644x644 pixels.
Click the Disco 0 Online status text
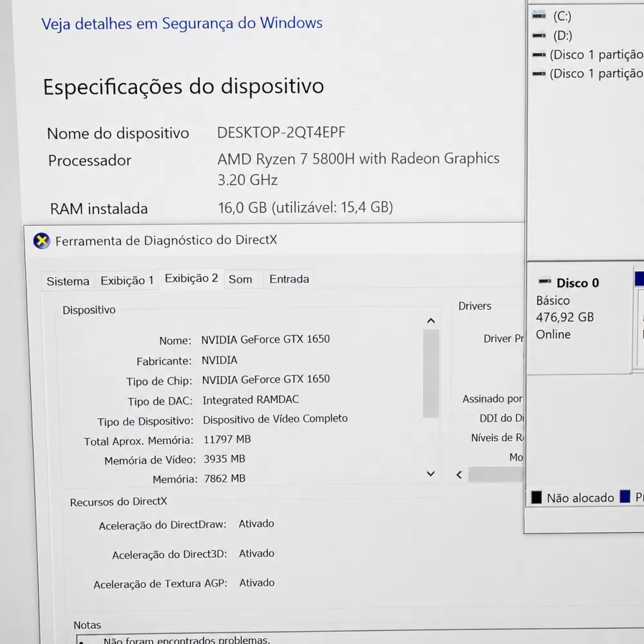click(x=553, y=334)
